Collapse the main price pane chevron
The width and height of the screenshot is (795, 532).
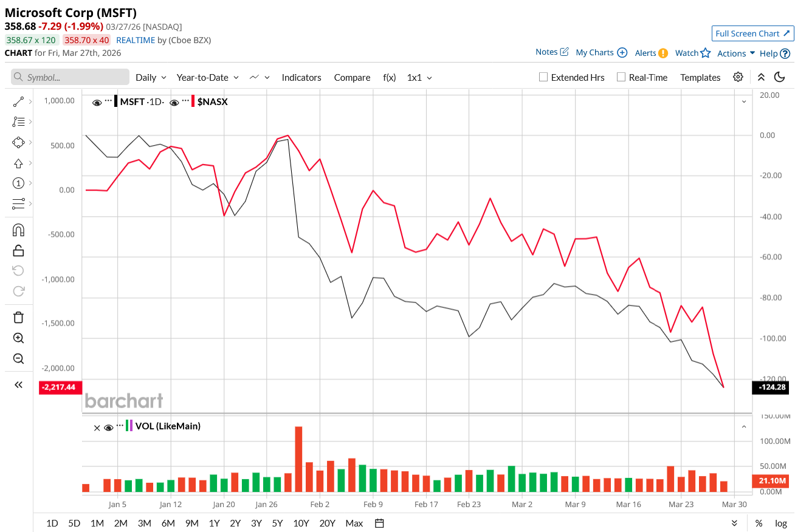click(744, 102)
